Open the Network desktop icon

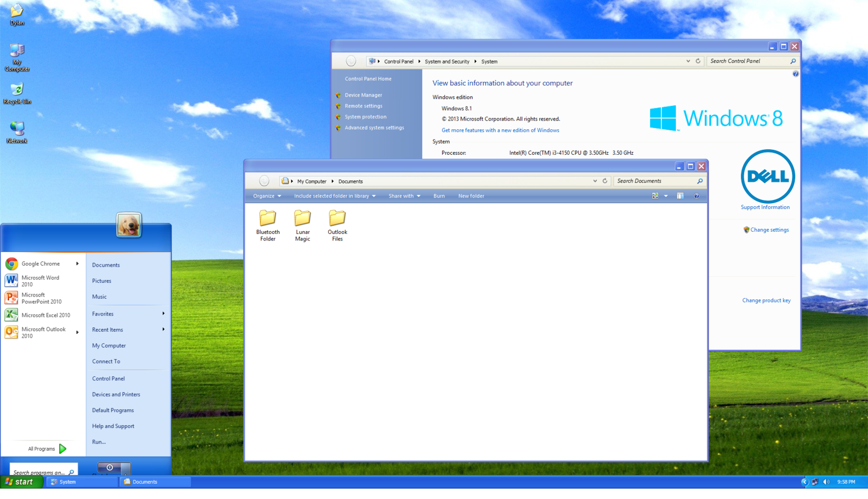[x=17, y=132]
